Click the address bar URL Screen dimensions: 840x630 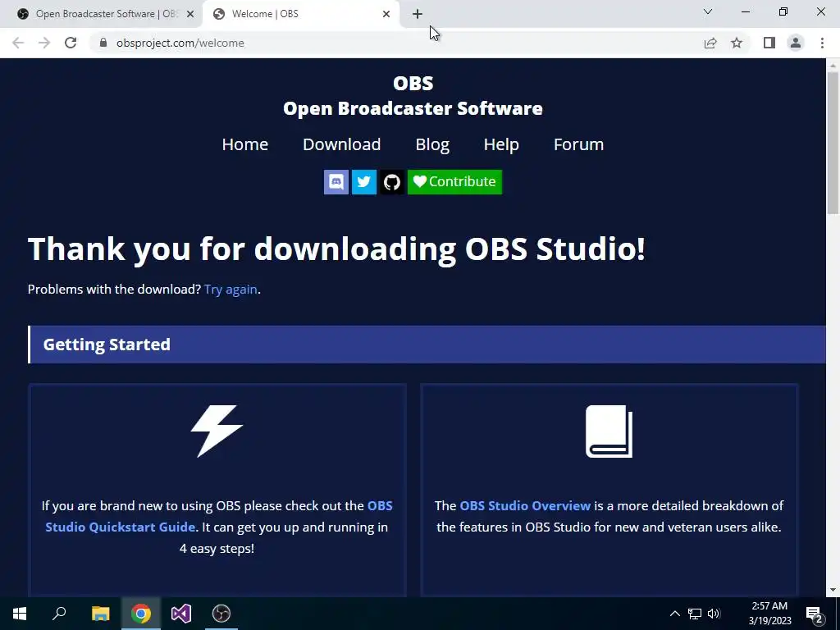(180, 43)
